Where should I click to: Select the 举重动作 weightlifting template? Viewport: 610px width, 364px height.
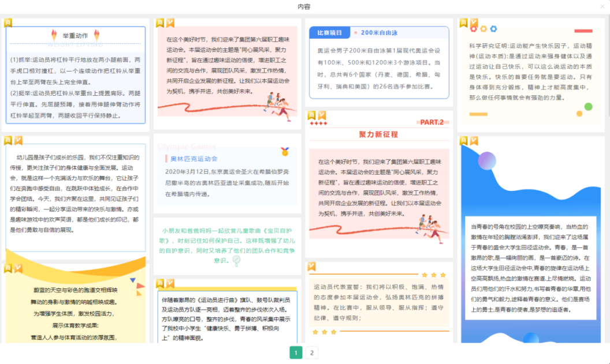point(76,75)
